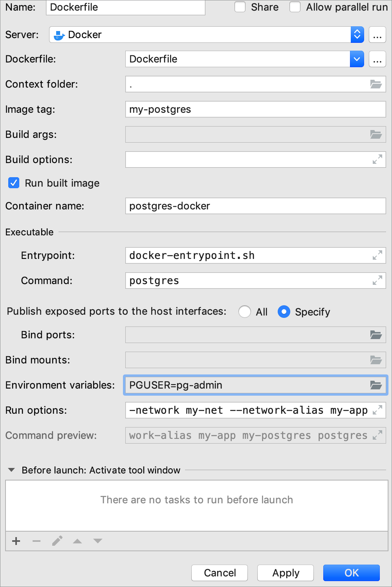Focus the Image tag field my-postgres

click(x=256, y=109)
